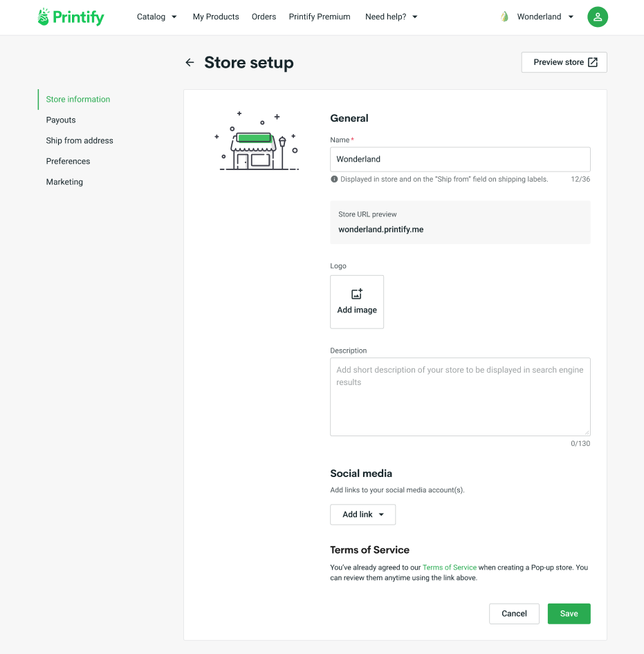Click the store Name input field
The height and width of the screenshot is (654, 644).
coord(460,159)
